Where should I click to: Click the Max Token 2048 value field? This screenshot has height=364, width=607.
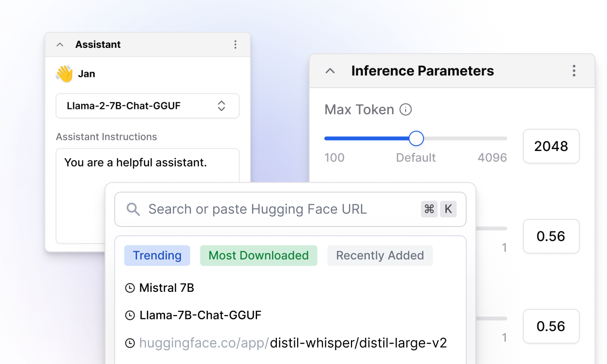click(551, 146)
